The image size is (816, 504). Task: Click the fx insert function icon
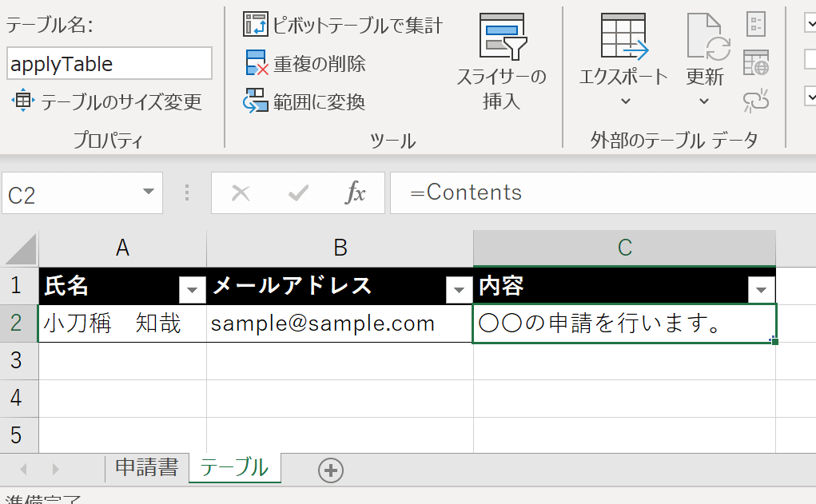356,192
